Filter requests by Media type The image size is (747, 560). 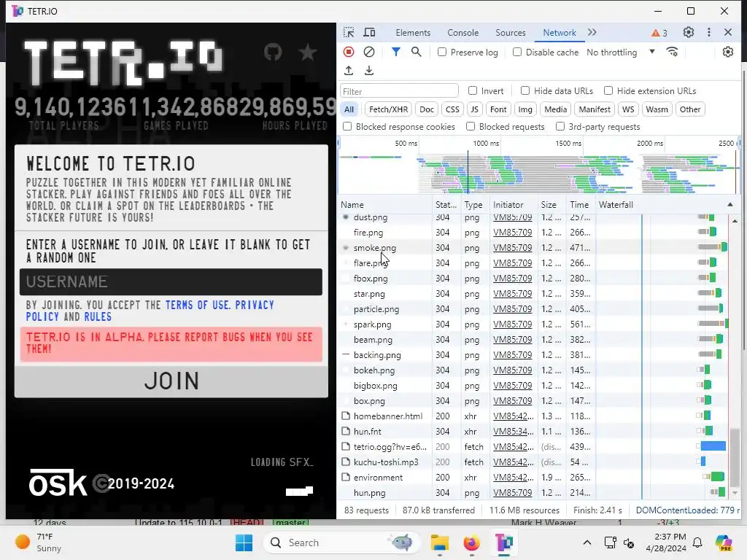pyautogui.click(x=555, y=109)
